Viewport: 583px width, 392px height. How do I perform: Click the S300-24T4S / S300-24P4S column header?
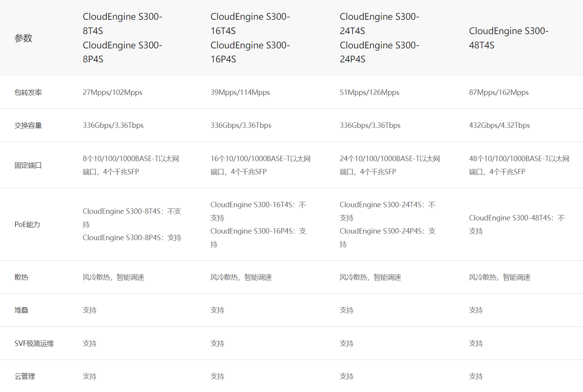[x=379, y=38]
